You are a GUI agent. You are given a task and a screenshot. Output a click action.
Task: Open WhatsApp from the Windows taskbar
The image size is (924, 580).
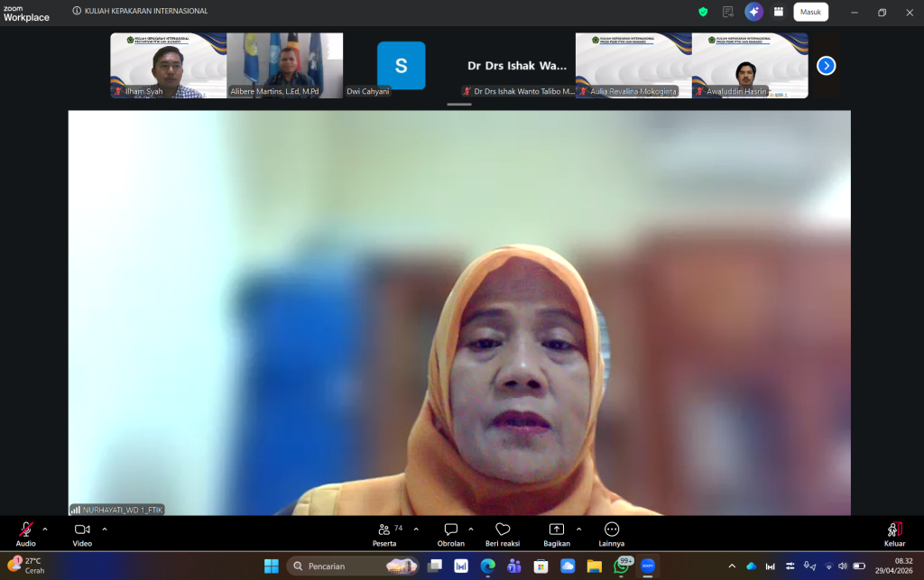pos(621,566)
